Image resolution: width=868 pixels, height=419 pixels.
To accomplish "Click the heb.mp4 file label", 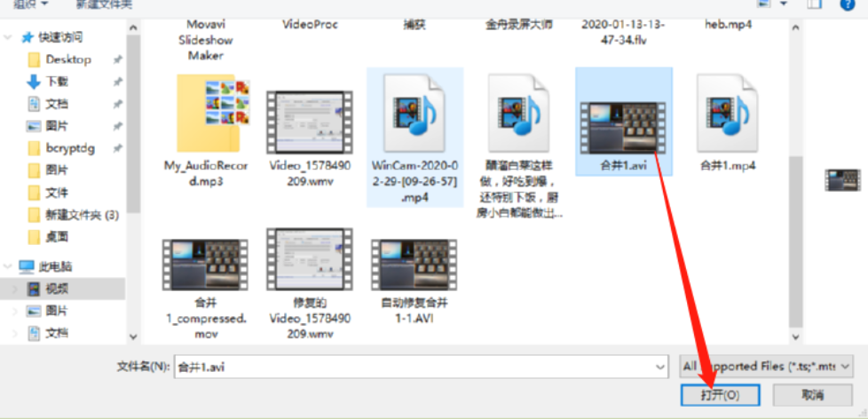I will (x=728, y=24).
